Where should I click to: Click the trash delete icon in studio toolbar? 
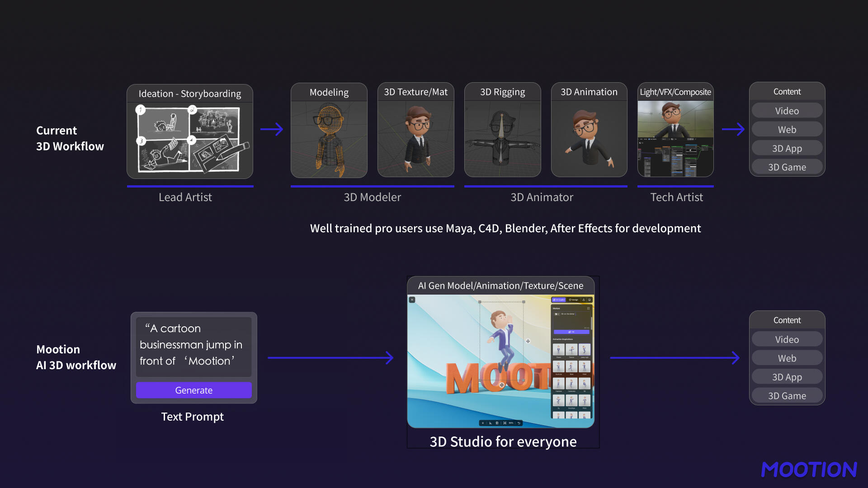tap(497, 423)
